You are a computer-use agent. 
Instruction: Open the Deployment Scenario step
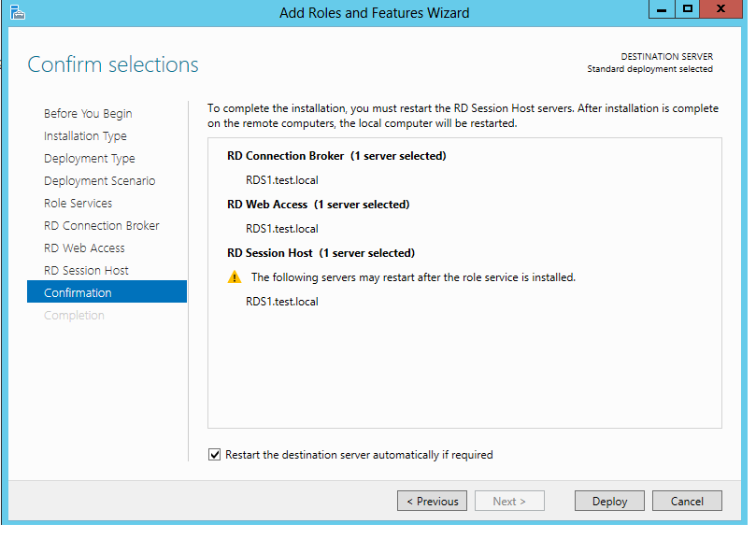100,181
